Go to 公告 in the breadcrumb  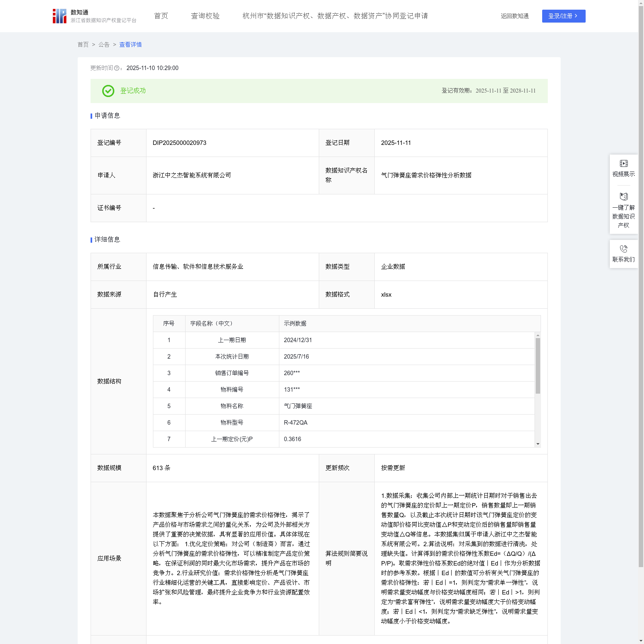(x=104, y=45)
